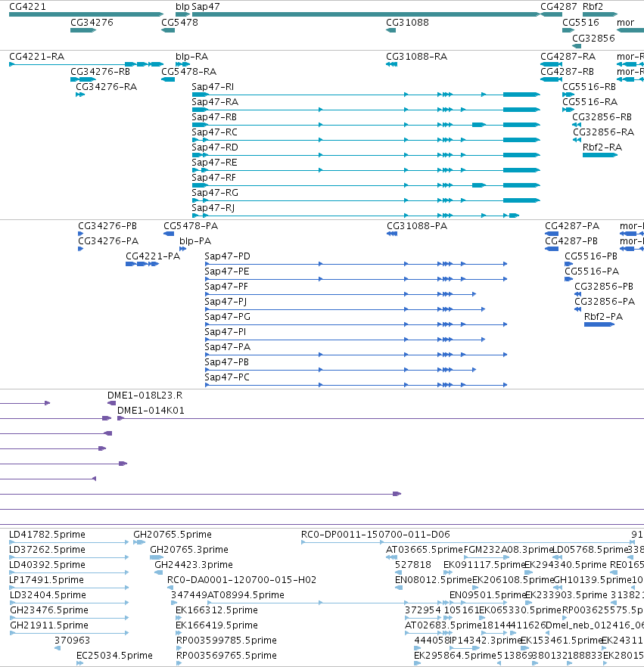Select the Sap47-PG protein
This screenshot has height=667, width=644.
(x=356, y=324)
